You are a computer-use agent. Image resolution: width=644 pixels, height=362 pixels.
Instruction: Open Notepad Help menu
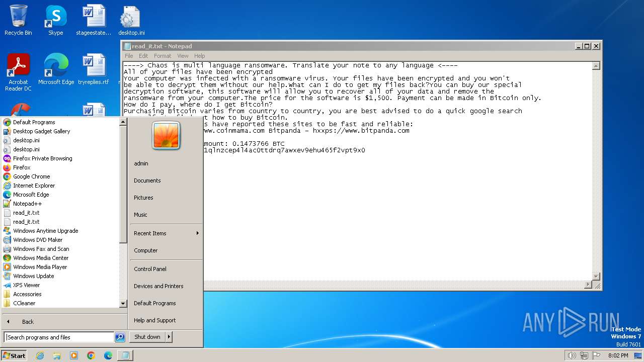point(200,56)
